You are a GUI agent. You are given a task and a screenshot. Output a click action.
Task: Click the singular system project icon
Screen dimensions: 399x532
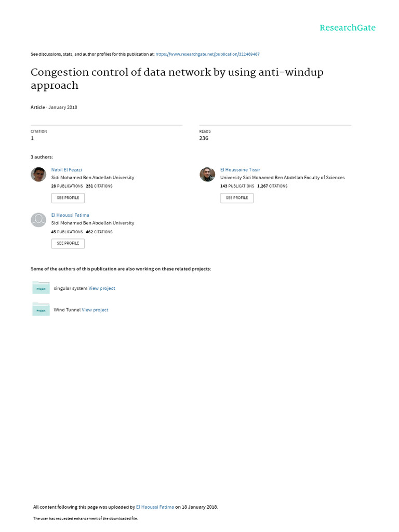point(41,288)
